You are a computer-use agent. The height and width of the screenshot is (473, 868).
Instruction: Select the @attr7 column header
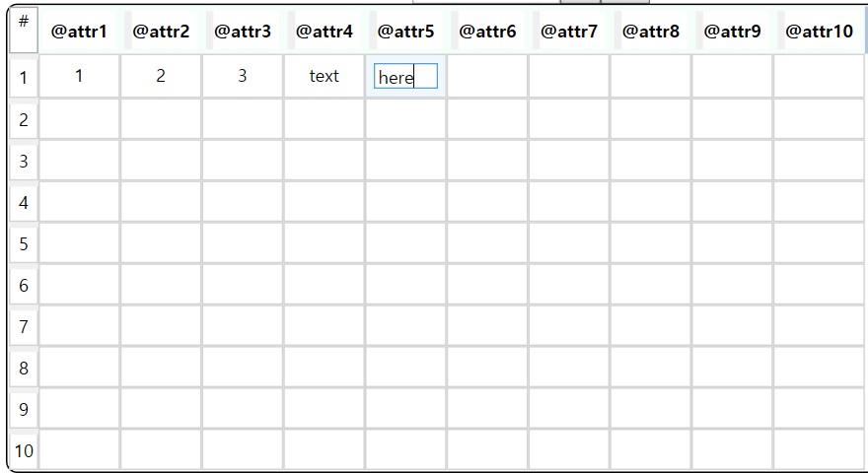(x=569, y=31)
